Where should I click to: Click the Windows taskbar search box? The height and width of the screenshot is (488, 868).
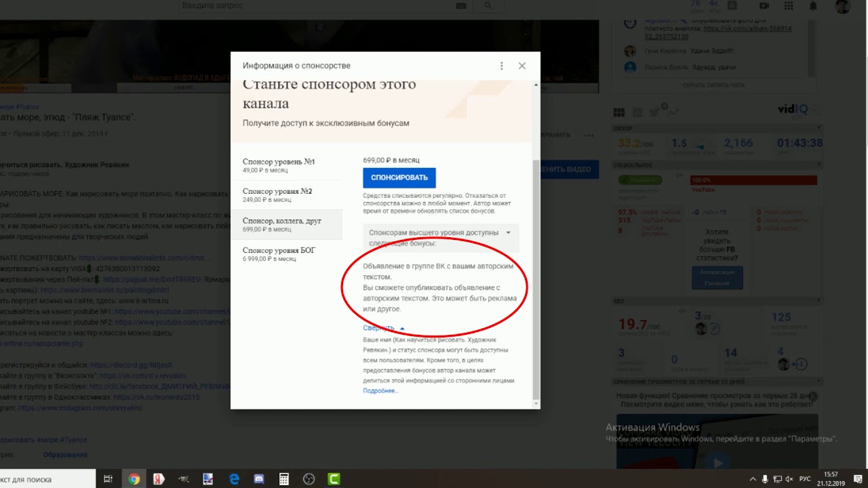click(x=47, y=479)
